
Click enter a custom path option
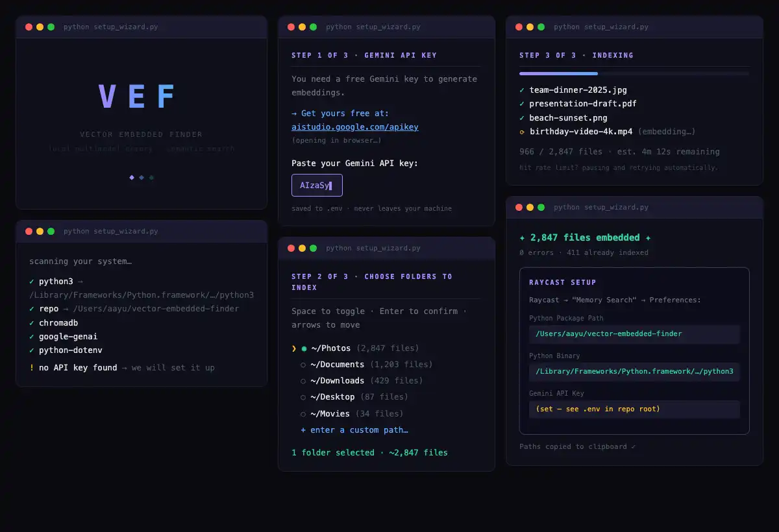click(x=354, y=430)
